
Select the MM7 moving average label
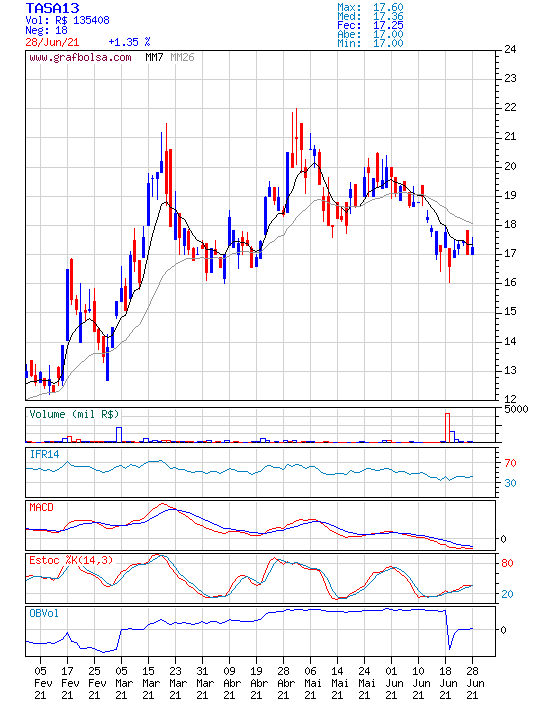(154, 57)
